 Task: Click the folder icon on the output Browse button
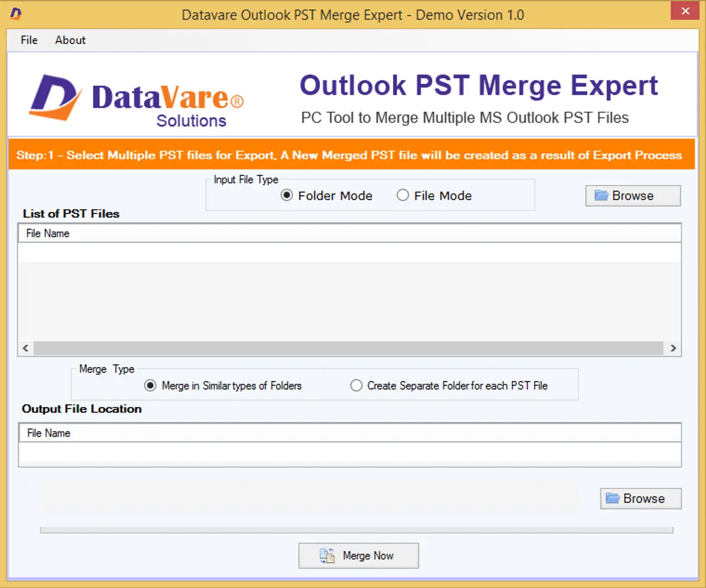tap(612, 498)
